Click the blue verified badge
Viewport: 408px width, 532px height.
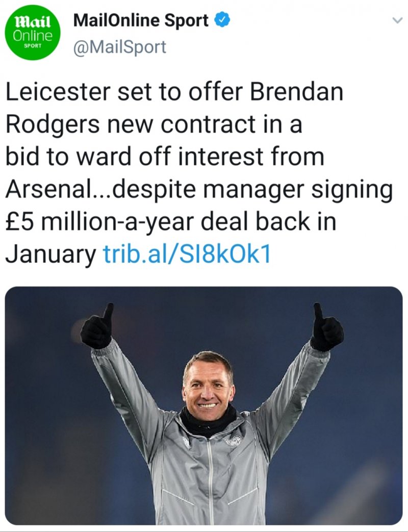click(x=221, y=21)
